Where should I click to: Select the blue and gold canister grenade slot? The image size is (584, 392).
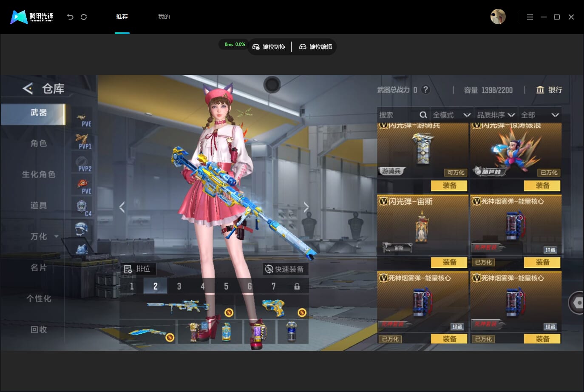pos(227,332)
